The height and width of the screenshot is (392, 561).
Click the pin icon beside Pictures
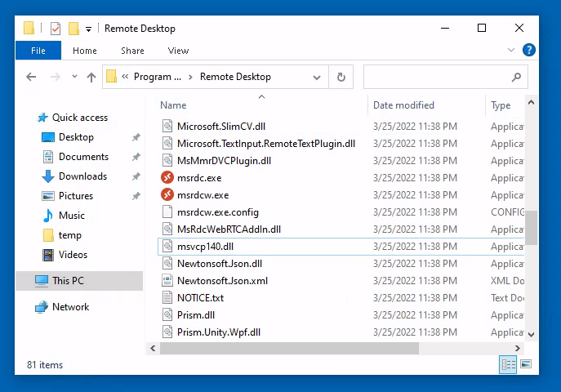click(136, 196)
